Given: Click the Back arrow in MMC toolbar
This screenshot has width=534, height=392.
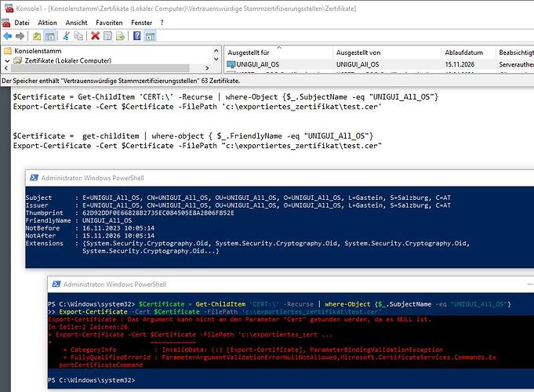Looking at the screenshot, I should pos(8,36).
